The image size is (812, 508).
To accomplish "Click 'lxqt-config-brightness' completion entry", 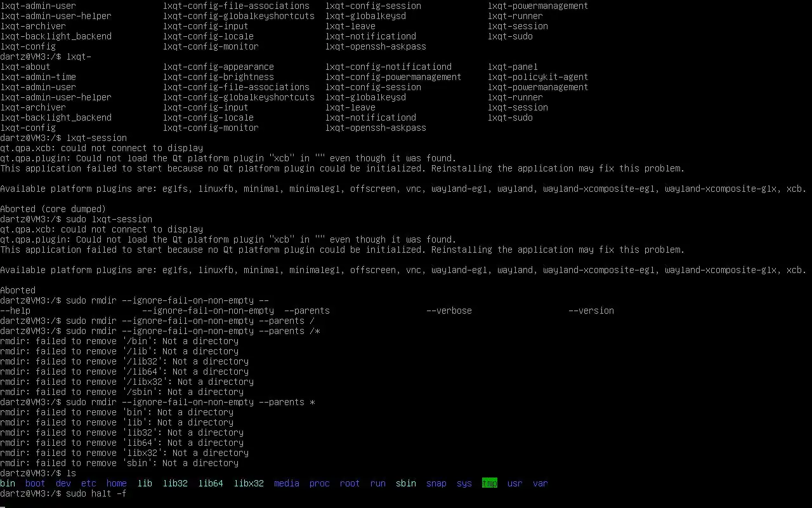I will click(x=218, y=77).
